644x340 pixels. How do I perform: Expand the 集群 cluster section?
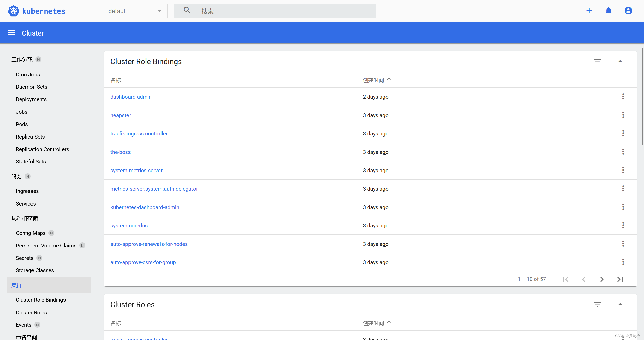[17, 285]
